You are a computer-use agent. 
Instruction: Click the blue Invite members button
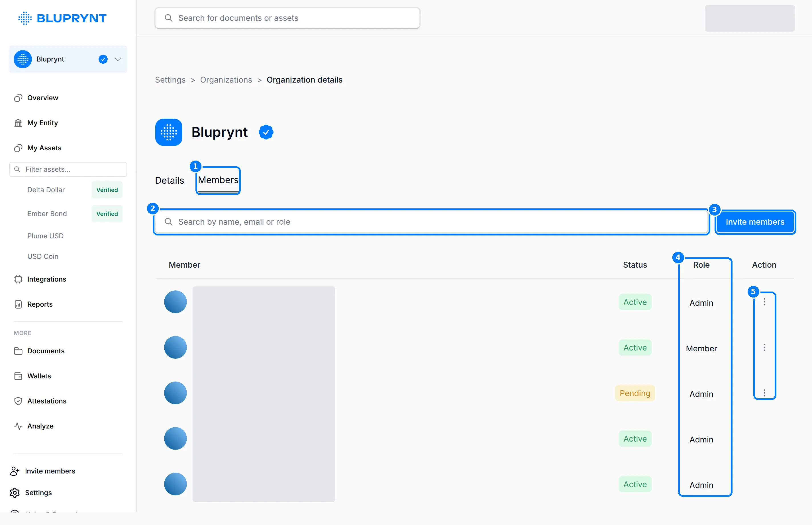pos(755,222)
